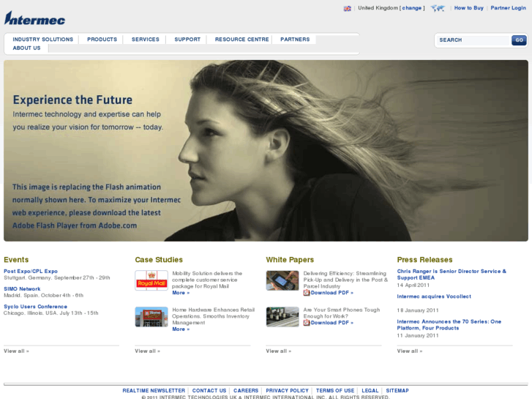Open Privacy Policy footer link
532x399 pixels.
pos(287,391)
